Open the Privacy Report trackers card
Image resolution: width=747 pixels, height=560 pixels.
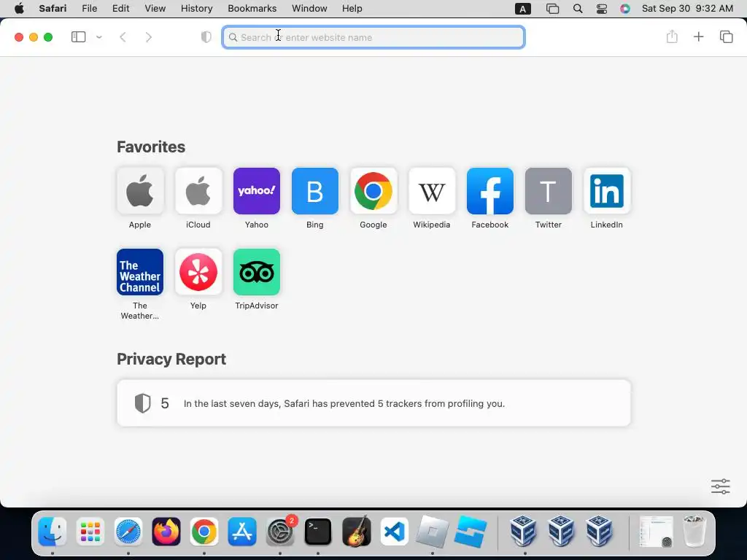point(373,402)
